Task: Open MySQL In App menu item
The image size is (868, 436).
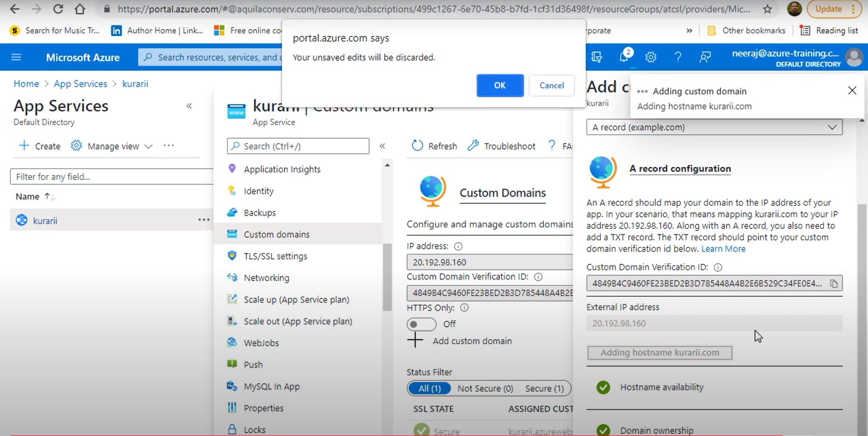Action: click(272, 386)
